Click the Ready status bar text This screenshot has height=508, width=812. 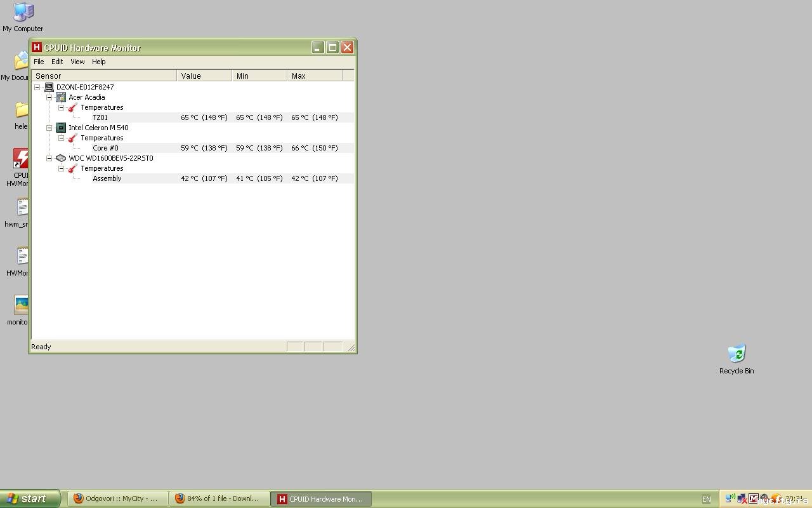[41, 347]
